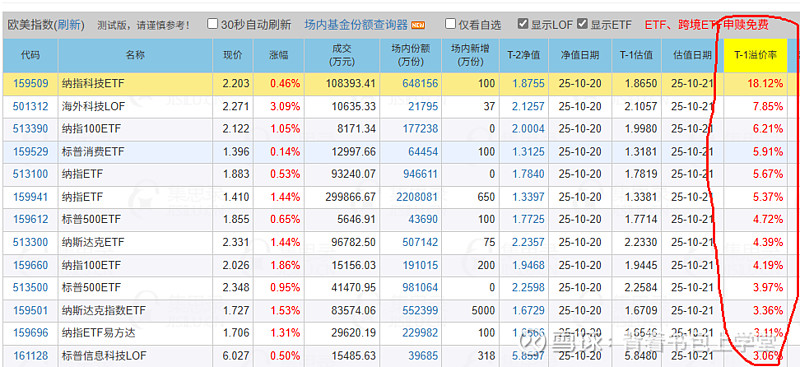
Task: Open fund code 159509
Action: pyautogui.click(x=31, y=84)
